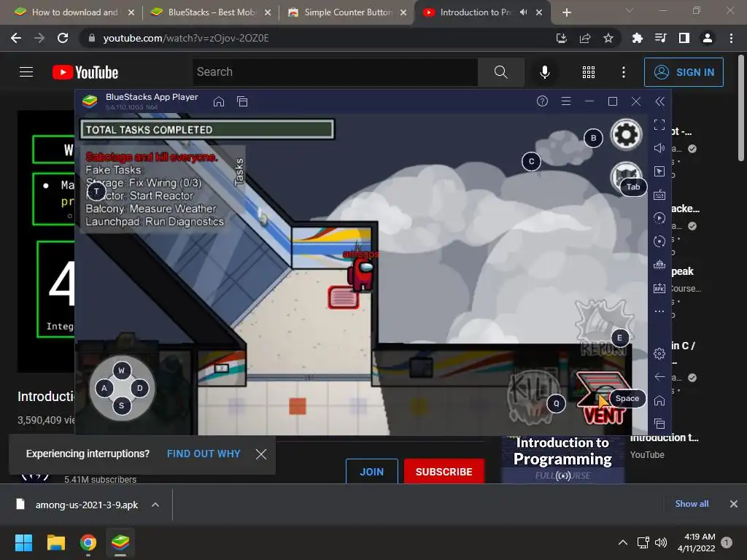Reload the YouTube page
The width and height of the screenshot is (747, 560).
63,38
